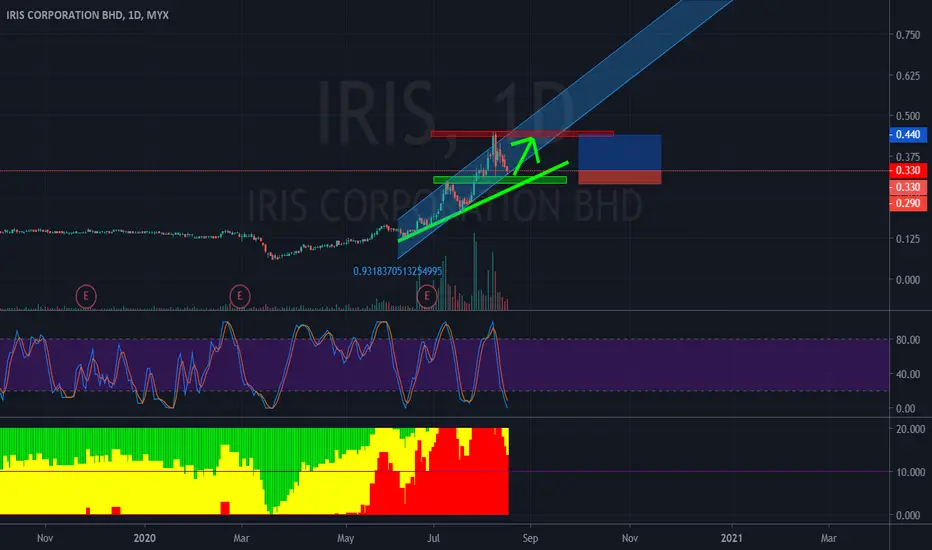Click the 10.000 indicator scale label
Image resolution: width=932 pixels, height=550 pixels.
click(x=910, y=472)
